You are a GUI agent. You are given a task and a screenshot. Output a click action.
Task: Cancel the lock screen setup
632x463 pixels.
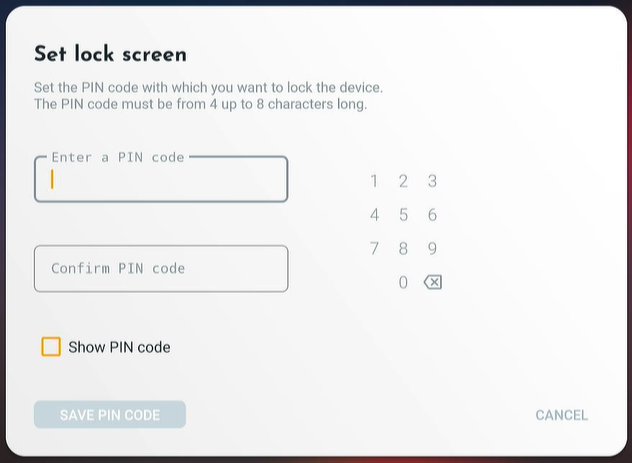[x=561, y=415]
